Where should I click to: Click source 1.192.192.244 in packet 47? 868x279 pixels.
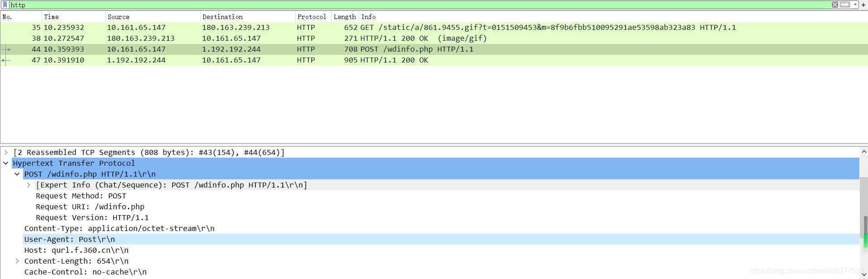pos(136,60)
